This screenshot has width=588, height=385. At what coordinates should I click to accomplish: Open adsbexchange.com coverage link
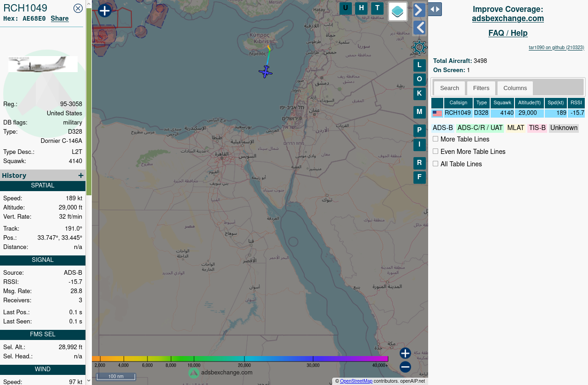(x=508, y=18)
